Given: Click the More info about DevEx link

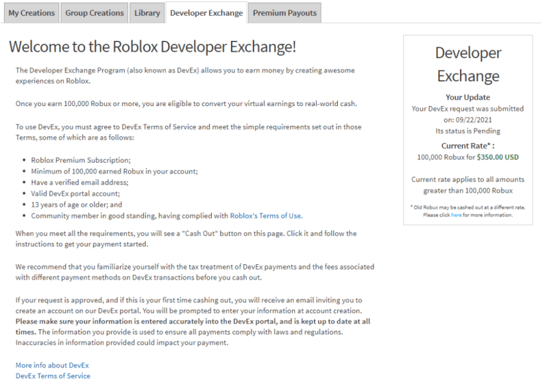Looking at the screenshot, I should (x=52, y=365).
